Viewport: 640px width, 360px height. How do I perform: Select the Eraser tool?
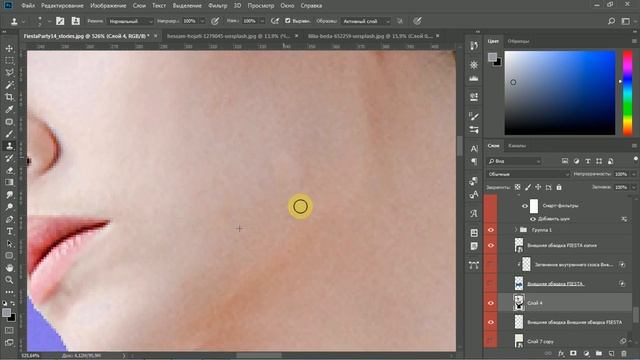tap(9, 170)
